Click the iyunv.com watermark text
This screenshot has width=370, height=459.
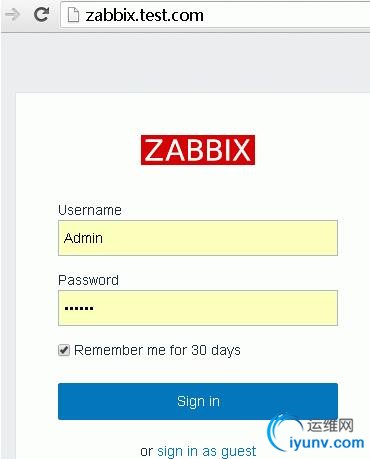327,443
